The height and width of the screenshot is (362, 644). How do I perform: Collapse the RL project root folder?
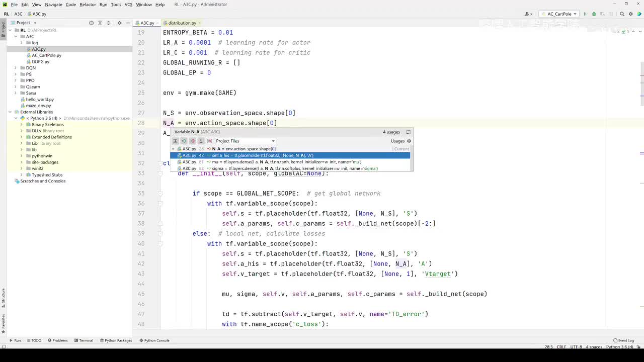point(10,30)
